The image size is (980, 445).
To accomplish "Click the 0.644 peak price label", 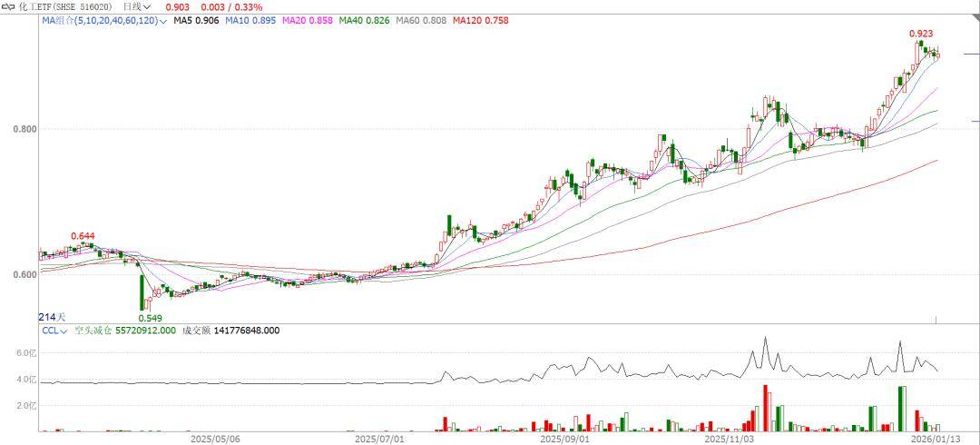I will pos(83,237).
